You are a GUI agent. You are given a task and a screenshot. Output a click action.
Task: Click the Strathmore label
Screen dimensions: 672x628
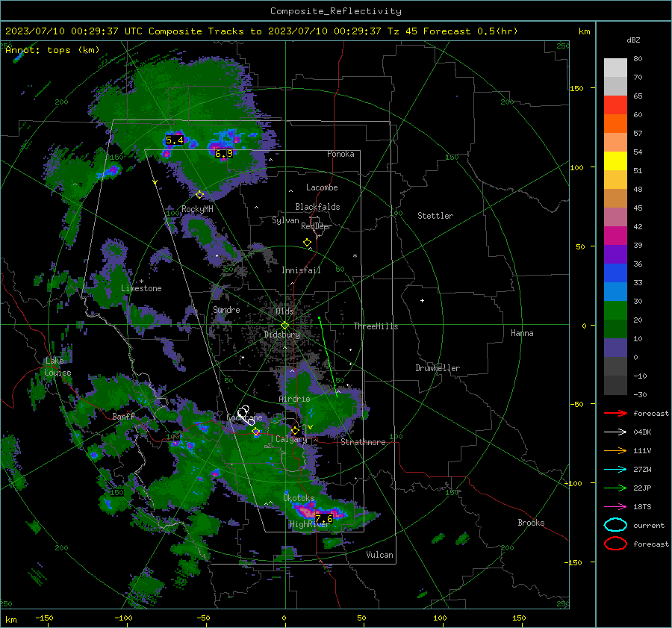[x=363, y=442]
